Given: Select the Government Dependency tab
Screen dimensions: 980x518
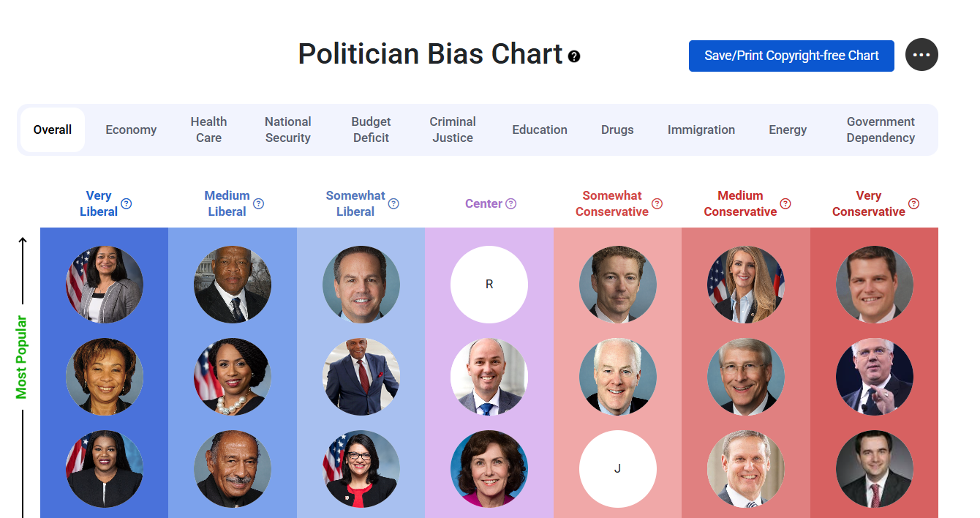Looking at the screenshot, I should tap(881, 129).
